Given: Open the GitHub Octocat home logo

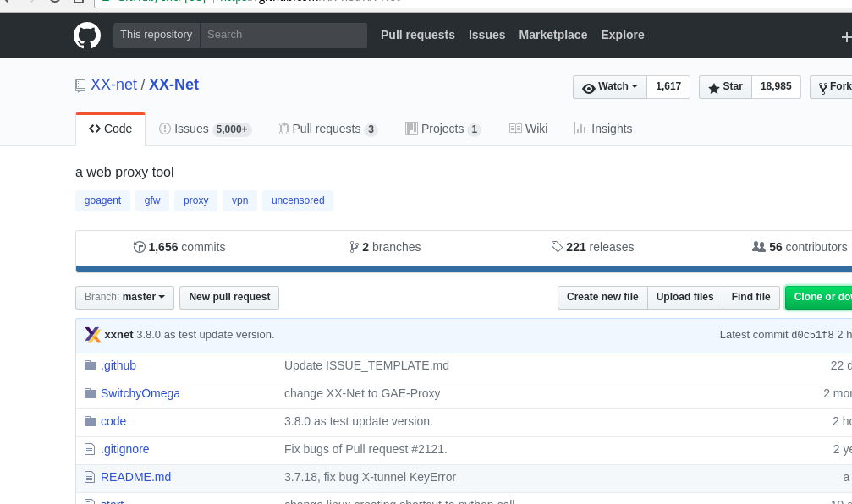Looking at the screenshot, I should point(87,36).
